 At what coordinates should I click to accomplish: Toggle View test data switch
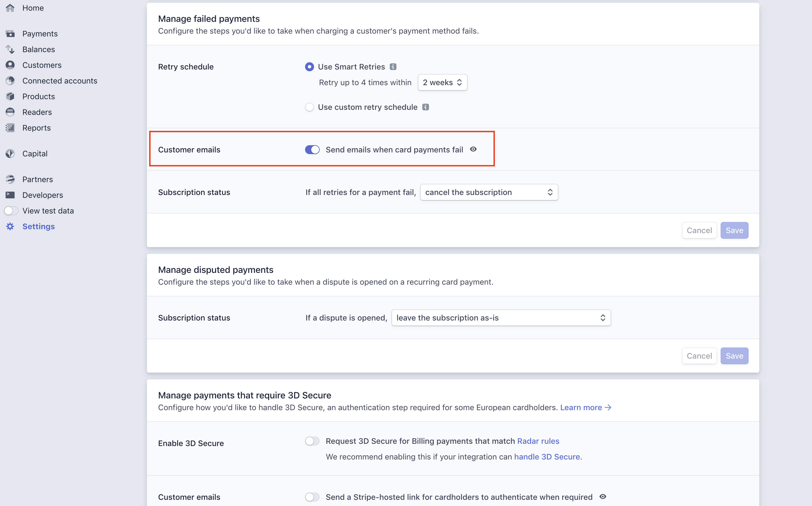[11, 210]
